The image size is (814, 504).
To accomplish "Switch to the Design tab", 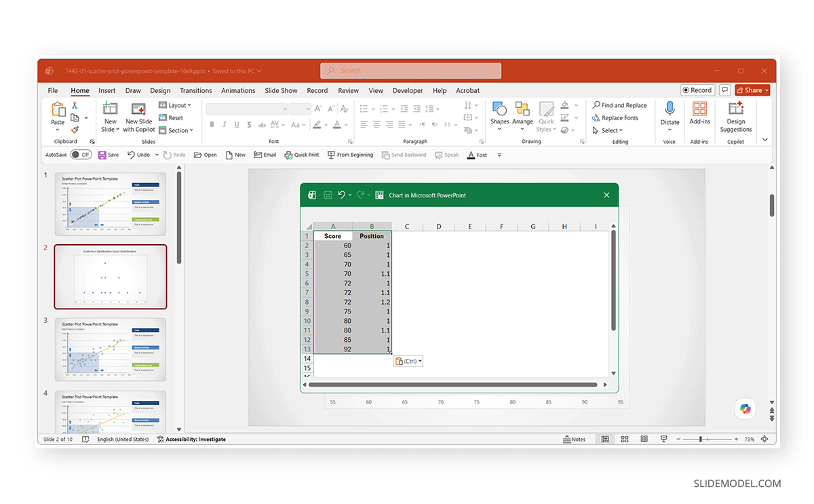I will pyautogui.click(x=160, y=90).
